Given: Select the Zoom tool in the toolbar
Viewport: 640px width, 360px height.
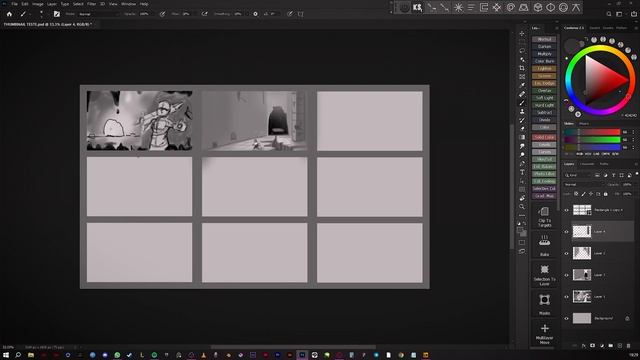Looking at the screenshot, I should point(522,207).
